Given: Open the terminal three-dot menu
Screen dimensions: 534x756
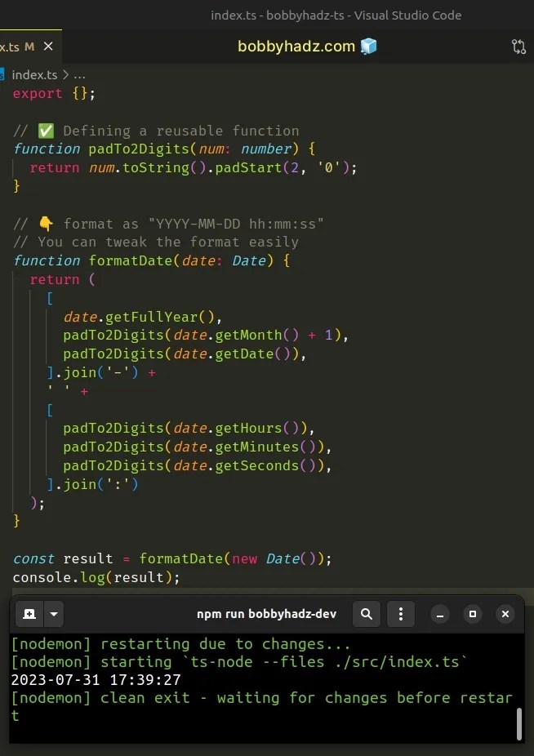Looking at the screenshot, I should (x=400, y=614).
